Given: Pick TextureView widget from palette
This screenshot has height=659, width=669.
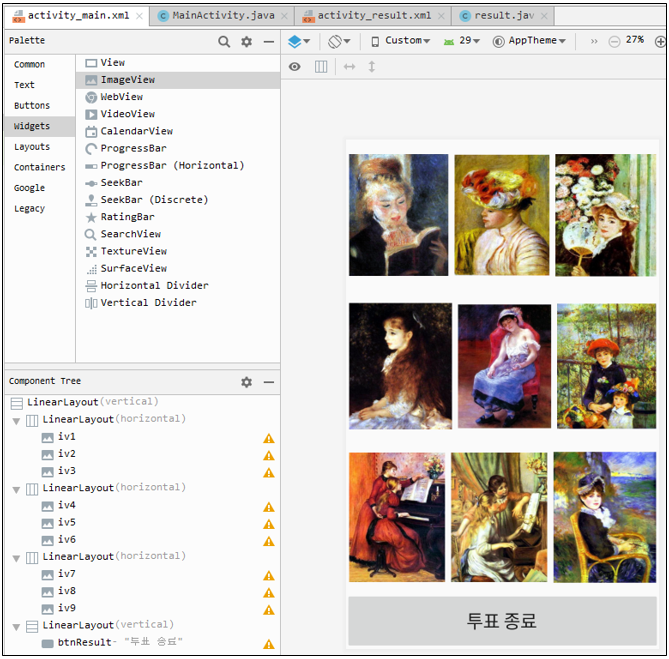Looking at the screenshot, I should (x=178, y=251).
